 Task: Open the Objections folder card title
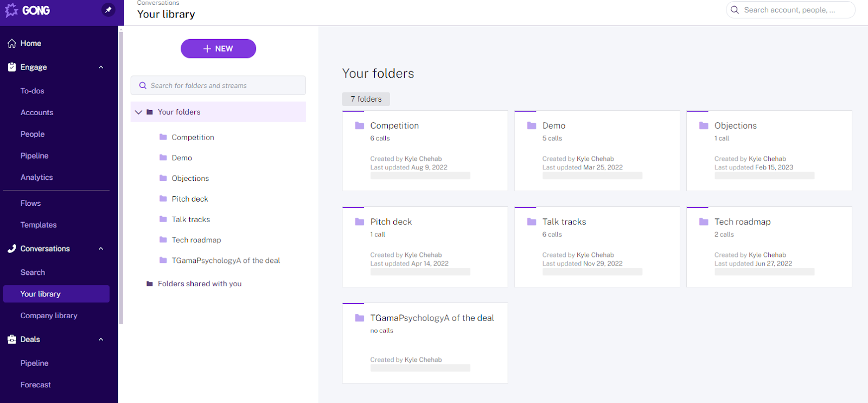735,125
